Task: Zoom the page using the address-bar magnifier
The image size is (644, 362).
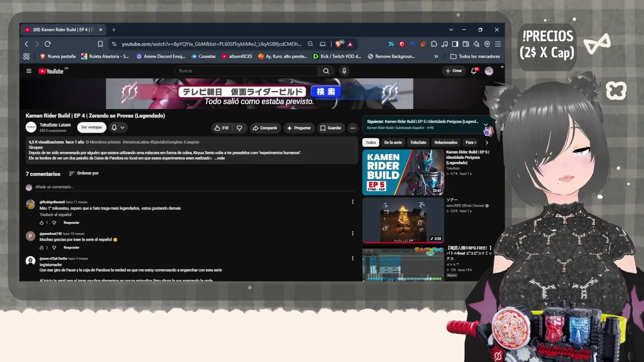Action: pos(310,44)
